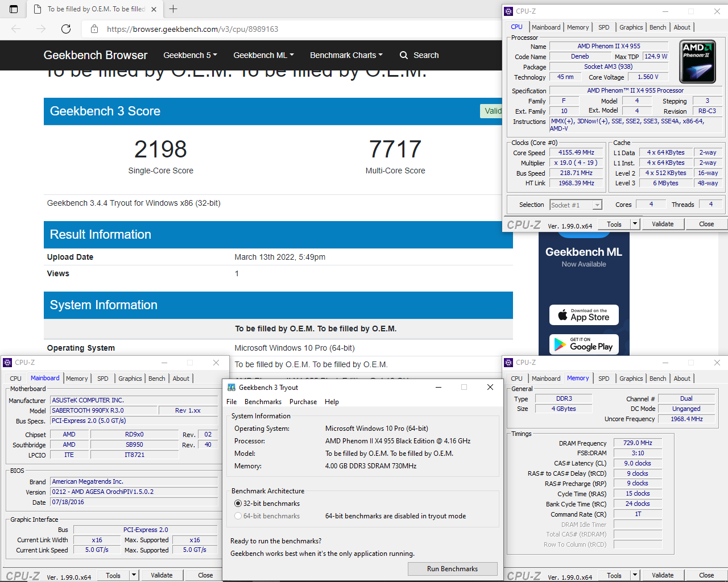Click the multi-core score 7717
The height and width of the screenshot is (582, 728).
(395, 149)
